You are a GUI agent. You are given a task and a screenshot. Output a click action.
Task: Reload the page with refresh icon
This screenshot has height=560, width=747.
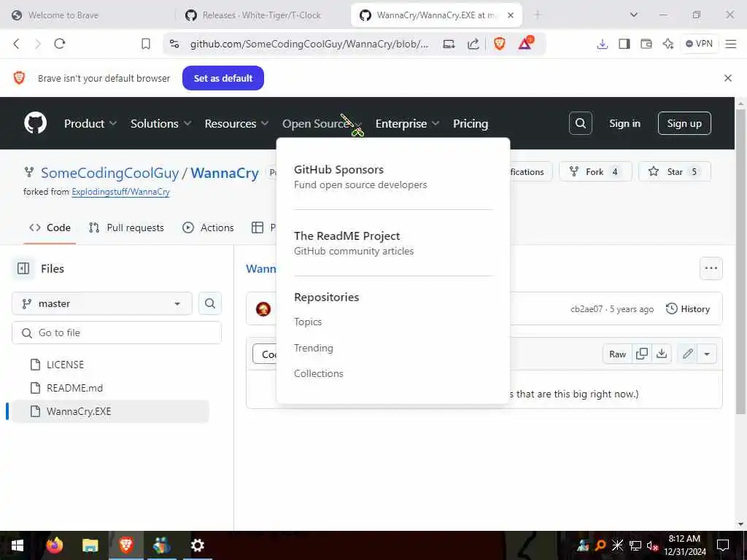pos(60,44)
